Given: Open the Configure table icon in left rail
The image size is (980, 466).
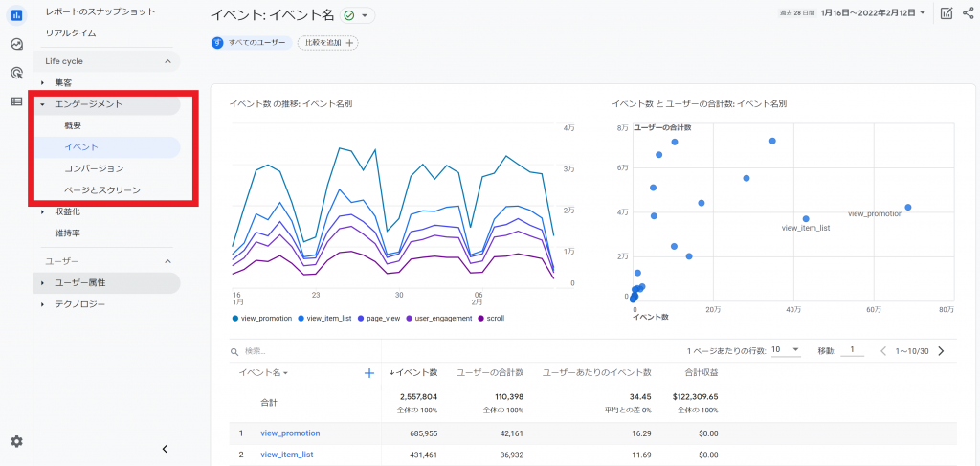Looking at the screenshot, I should [x=17, y=101].
